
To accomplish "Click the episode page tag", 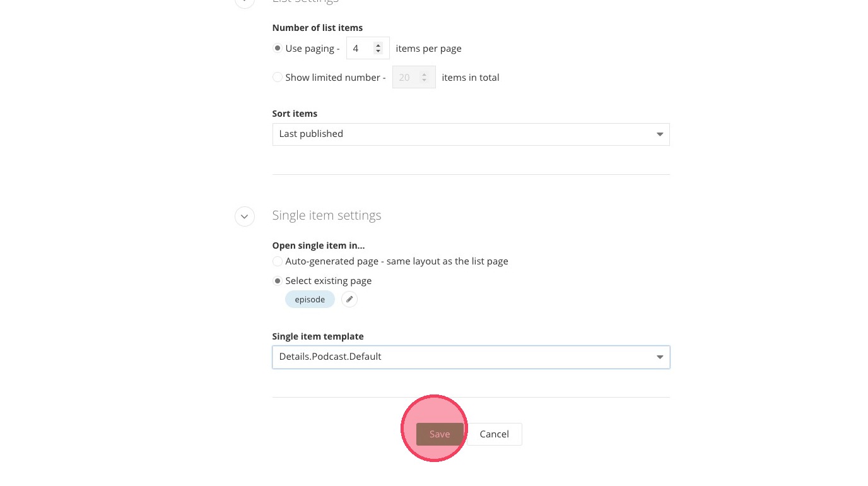I will (310, 299).
